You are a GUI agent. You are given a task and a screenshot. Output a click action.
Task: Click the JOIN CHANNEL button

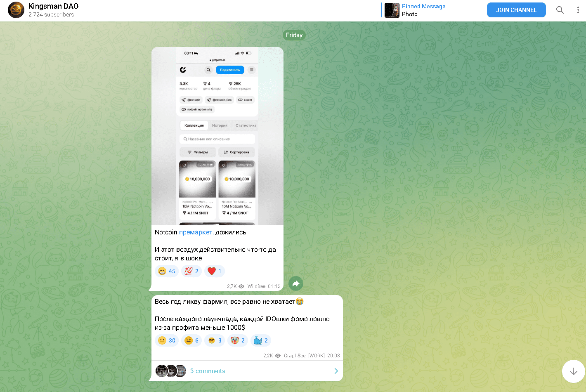(516, 10)
